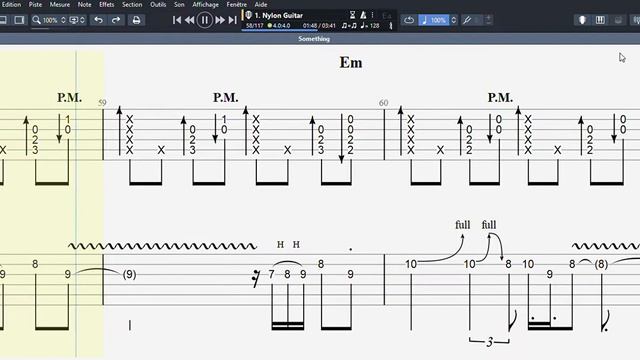Click the (8) tied note in bar 60
Viewport: 640px width, 360px height.
coord(601,264)
